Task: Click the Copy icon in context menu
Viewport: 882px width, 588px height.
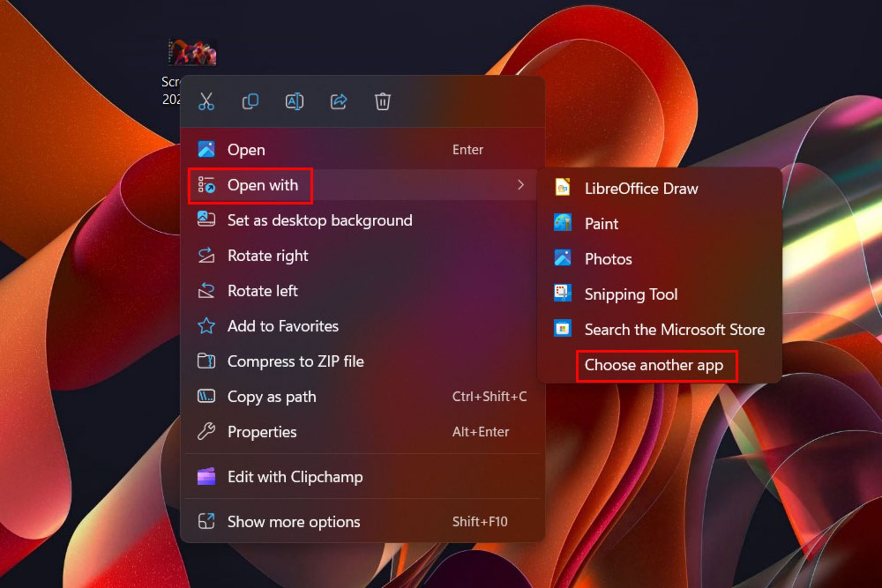Action: coord(250,101)
